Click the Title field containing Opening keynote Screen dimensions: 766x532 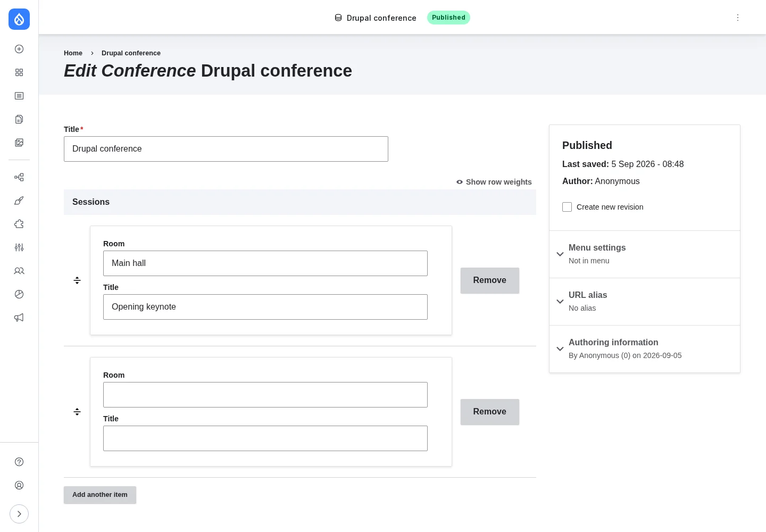pos(265,307)
